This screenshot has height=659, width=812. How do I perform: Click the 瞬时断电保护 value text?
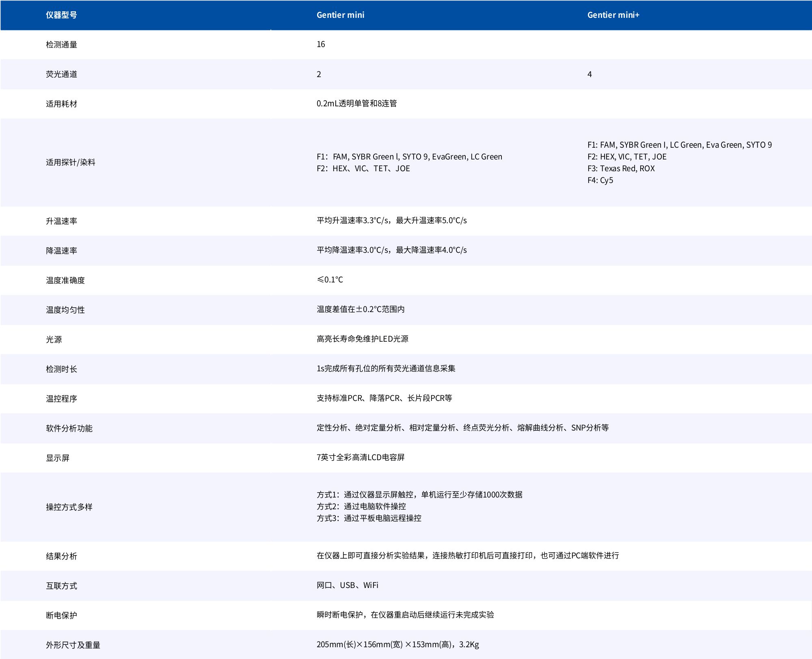(405, 615)
